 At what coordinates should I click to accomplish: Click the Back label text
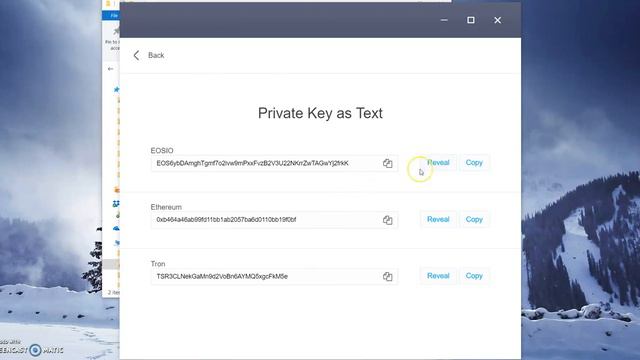coord(156,55)
